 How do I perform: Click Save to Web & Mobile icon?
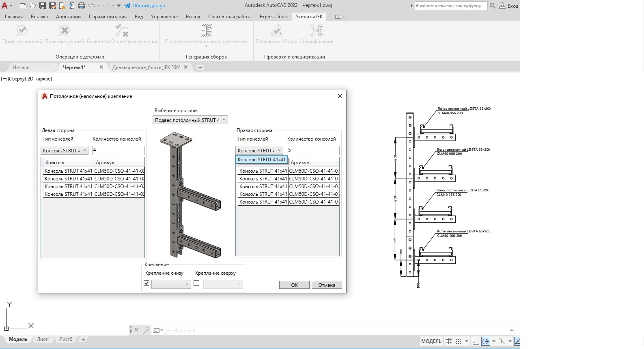tap(72, 6)
